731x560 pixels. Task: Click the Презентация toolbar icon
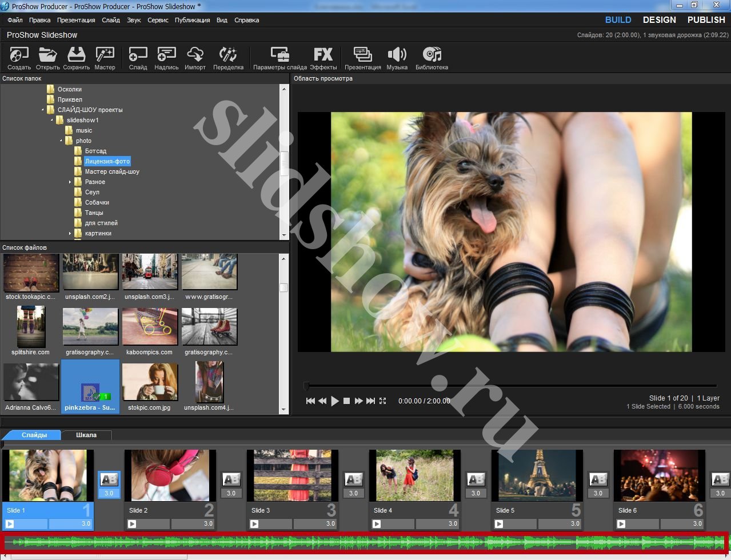[362, 58]
